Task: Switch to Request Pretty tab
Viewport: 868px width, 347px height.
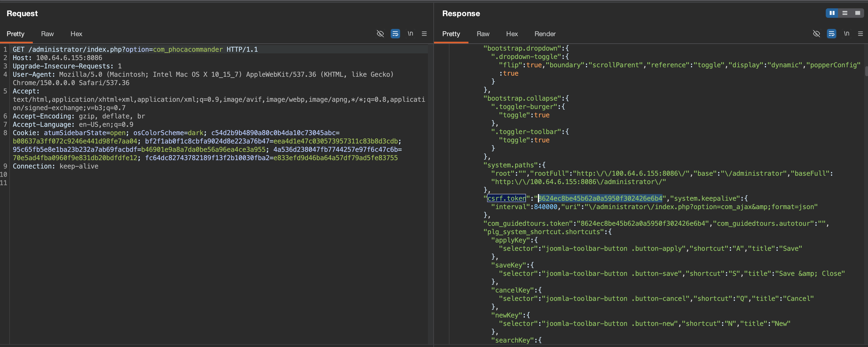Action: tap(16, 34)
